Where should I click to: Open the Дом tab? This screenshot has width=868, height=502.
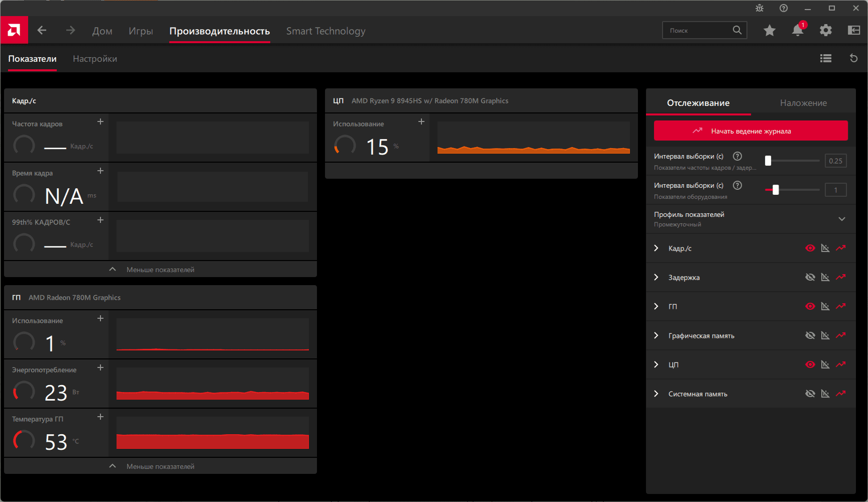[x=102, y=31]
